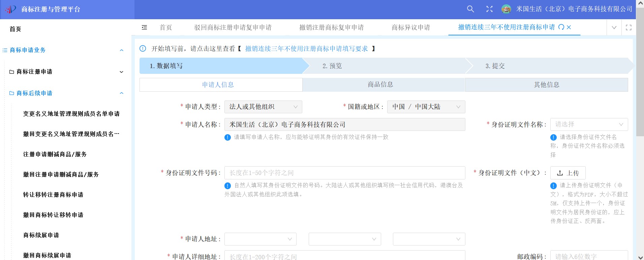The width and height of the screenshot is (644, 260).
Task: Toggle fullscreen with the header expand icon
Action: tap(489, 9)
